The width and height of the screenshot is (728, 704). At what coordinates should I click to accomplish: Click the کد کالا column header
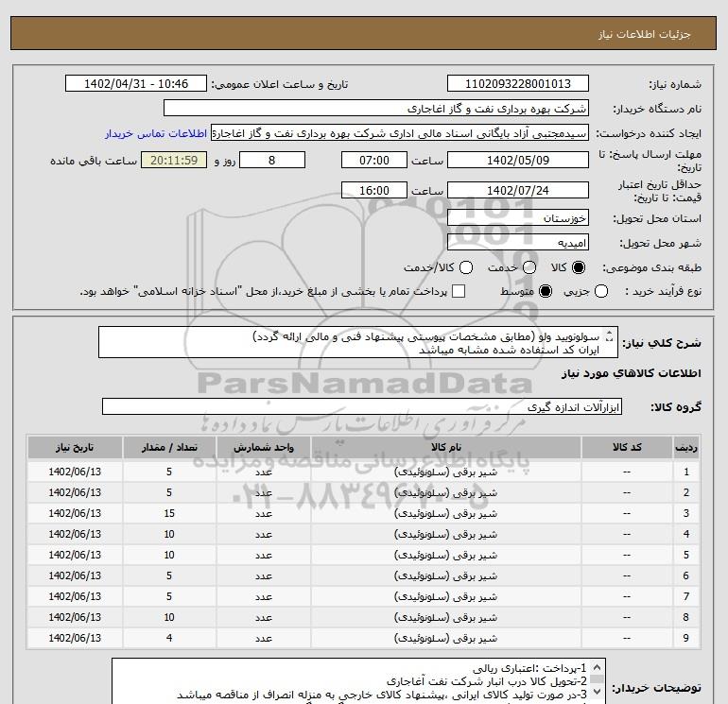pos(627,447)
